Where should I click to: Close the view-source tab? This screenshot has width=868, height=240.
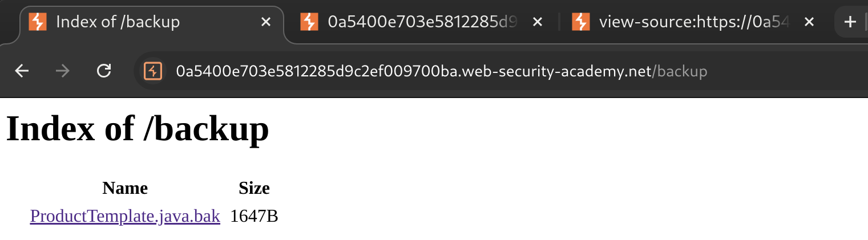808,22
